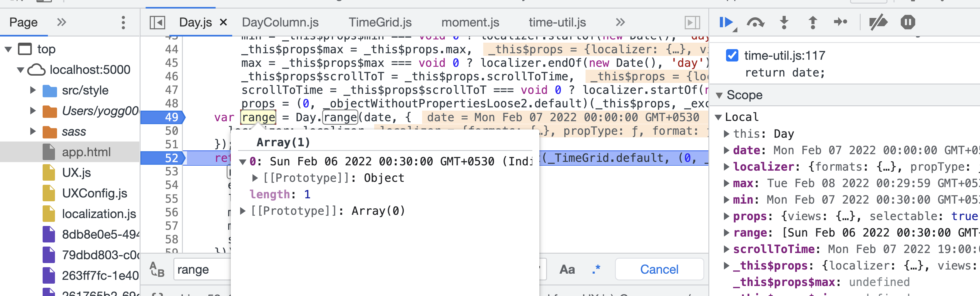Viewport: 980px width, 296px height.
Task: Open the moment.js source tab
Action: tap(471, 22)
